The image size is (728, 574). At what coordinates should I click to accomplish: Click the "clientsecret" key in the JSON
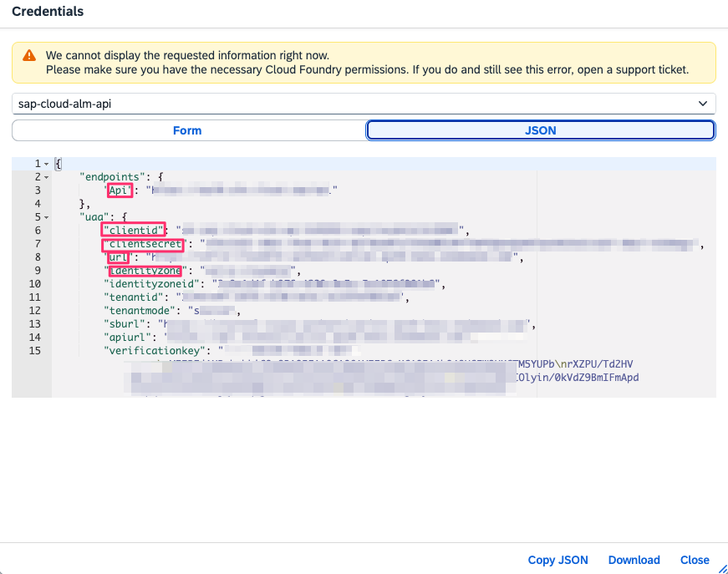click(x=142, y=244)
